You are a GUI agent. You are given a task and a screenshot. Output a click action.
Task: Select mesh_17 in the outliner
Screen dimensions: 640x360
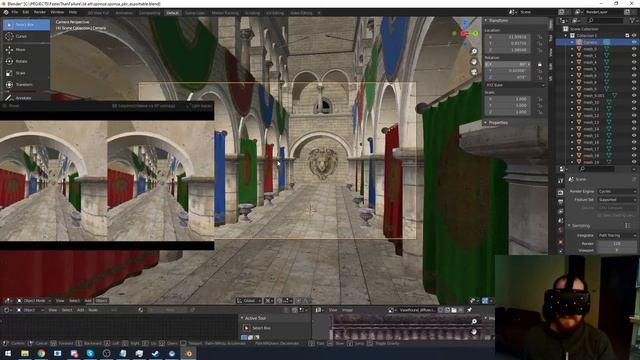(591, 149)
